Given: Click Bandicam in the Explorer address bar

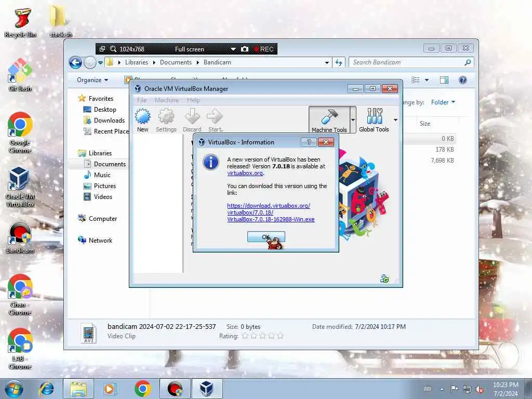Looking at the screenshot, I should click(x=217, y=62).
